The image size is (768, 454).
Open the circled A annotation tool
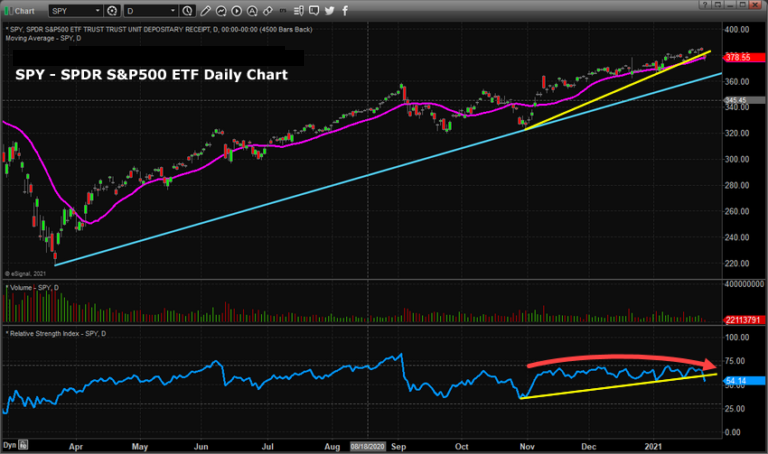tap(252, 11)
